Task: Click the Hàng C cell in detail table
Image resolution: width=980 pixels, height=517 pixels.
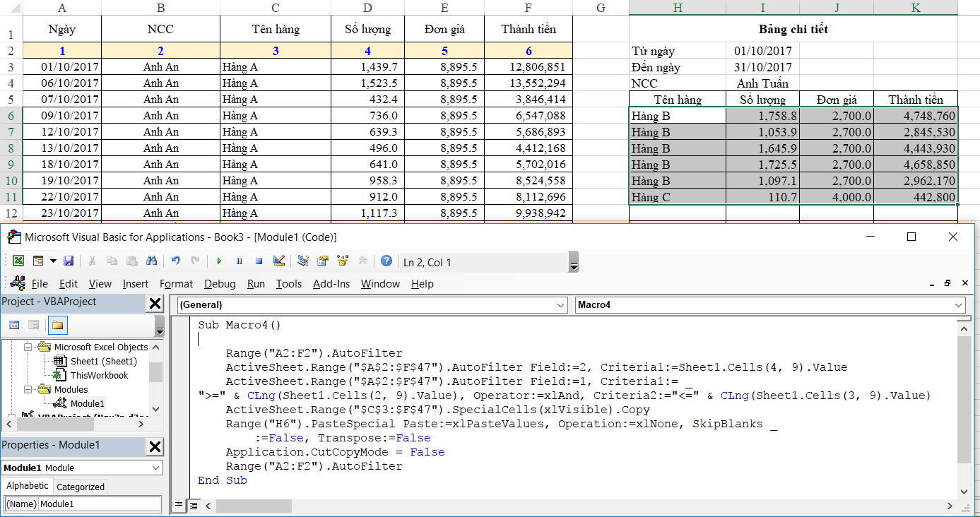Action: point(678,197)
